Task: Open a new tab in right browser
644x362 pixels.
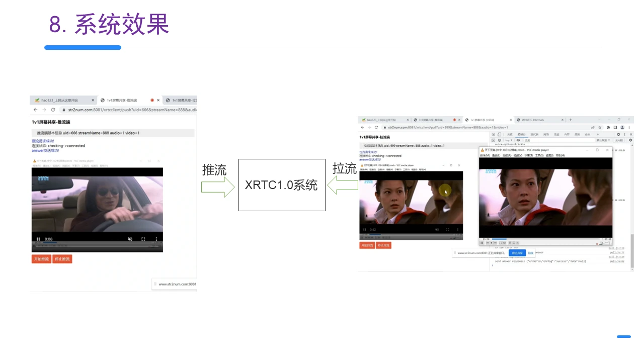Action: (571, 120)
